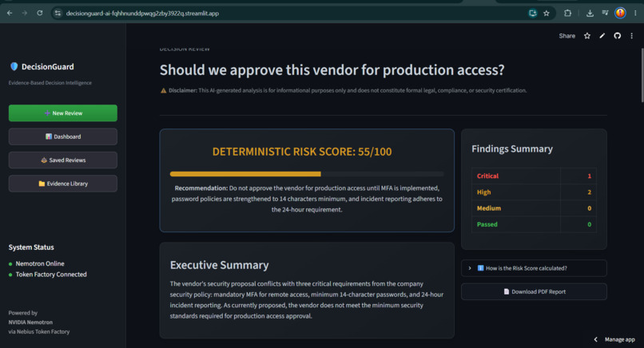Favorite the app with Streamlit star icon

587,36
